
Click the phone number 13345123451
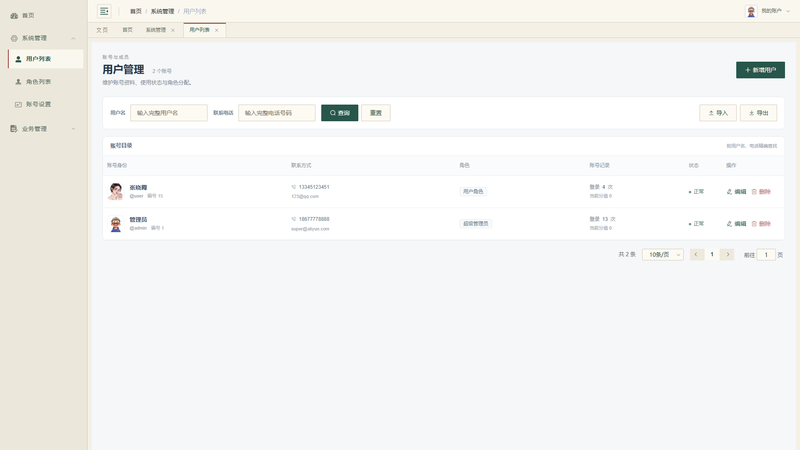[314, 187]
